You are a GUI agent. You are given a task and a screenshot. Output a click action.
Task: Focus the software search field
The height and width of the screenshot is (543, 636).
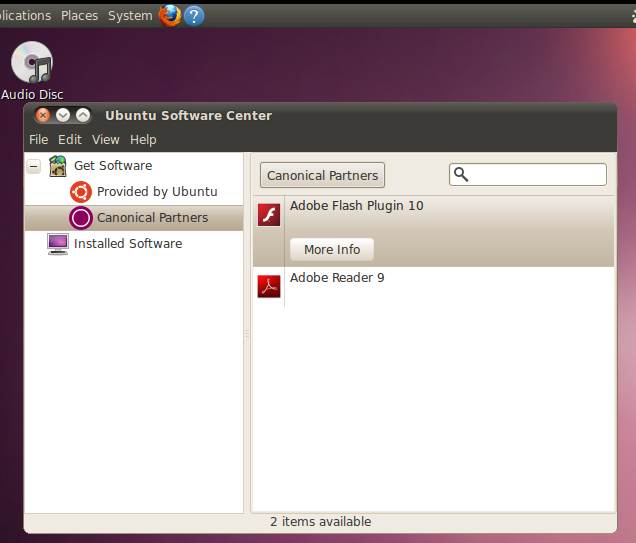(x=528, y=174)
